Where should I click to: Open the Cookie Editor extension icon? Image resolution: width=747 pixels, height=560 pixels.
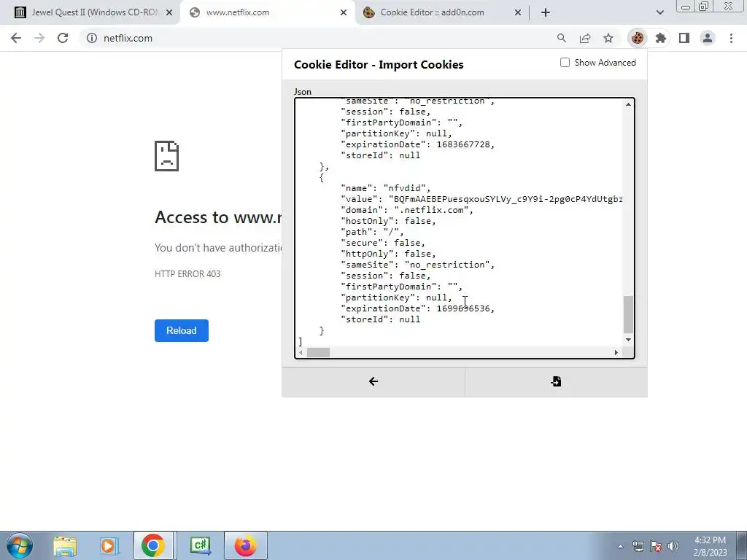pos(638,38)
